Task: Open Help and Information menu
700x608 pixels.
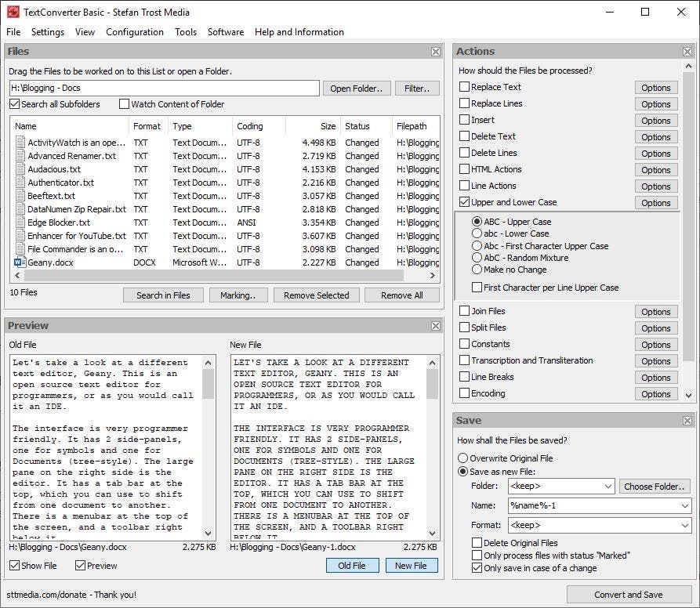Action: (x=299, y=32)
